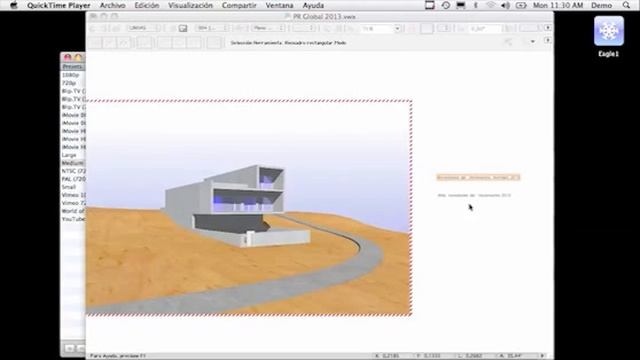Open the small black triangle menu in tool bar

[x=532, y=42]
